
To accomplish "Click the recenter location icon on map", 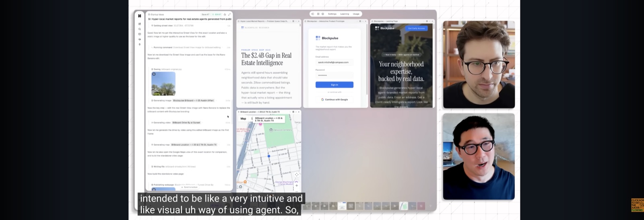I will (297, 175).
